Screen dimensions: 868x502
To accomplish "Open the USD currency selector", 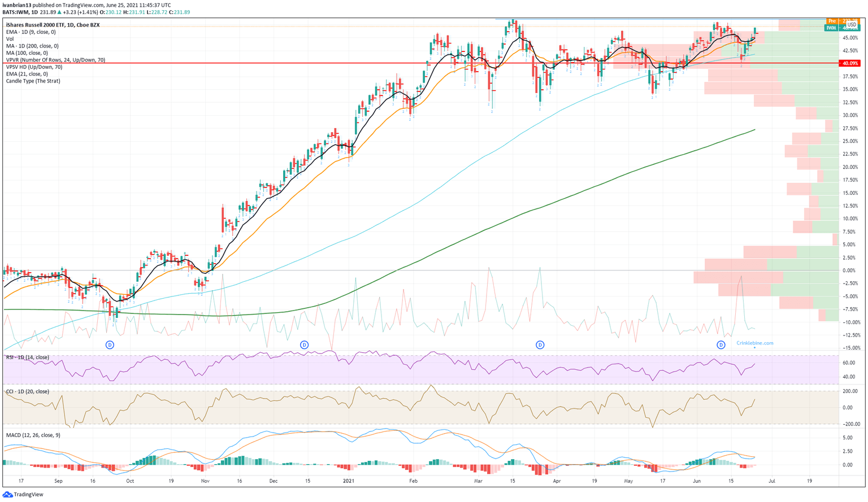I will tap(852, 25).
